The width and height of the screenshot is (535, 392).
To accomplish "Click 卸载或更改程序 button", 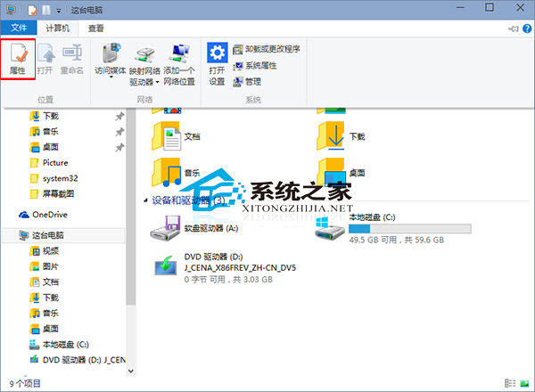I will [265, 49].
